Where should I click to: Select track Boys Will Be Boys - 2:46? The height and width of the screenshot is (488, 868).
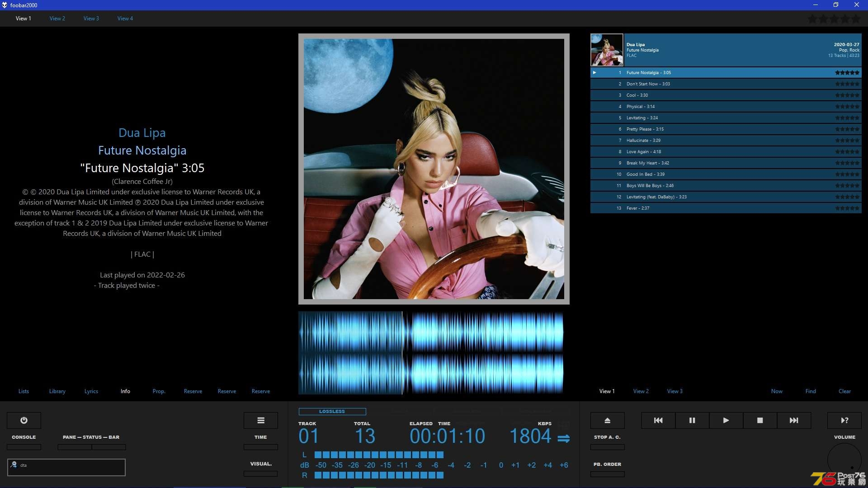coord(726,186)
